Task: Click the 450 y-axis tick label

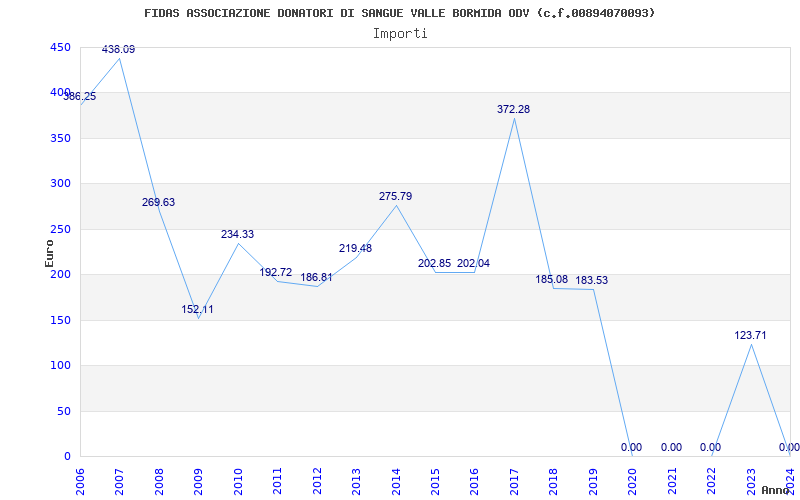Action: [x=60, y=47]
